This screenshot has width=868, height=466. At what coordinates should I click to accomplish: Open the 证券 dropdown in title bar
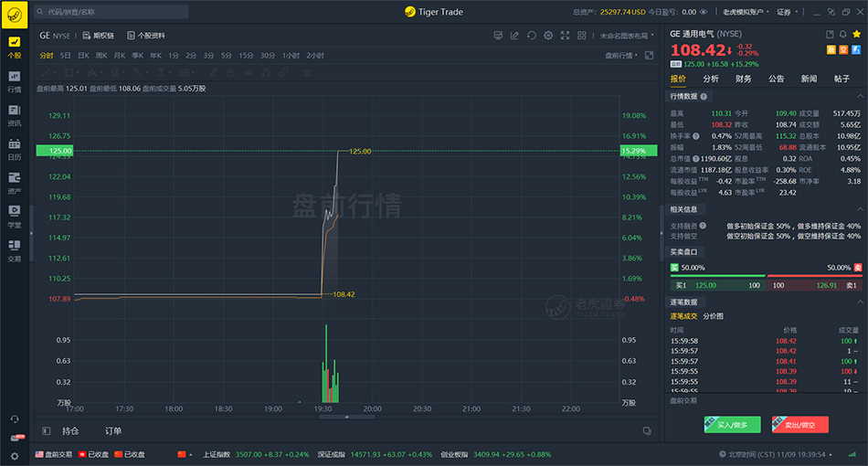(x=788, y=12)
